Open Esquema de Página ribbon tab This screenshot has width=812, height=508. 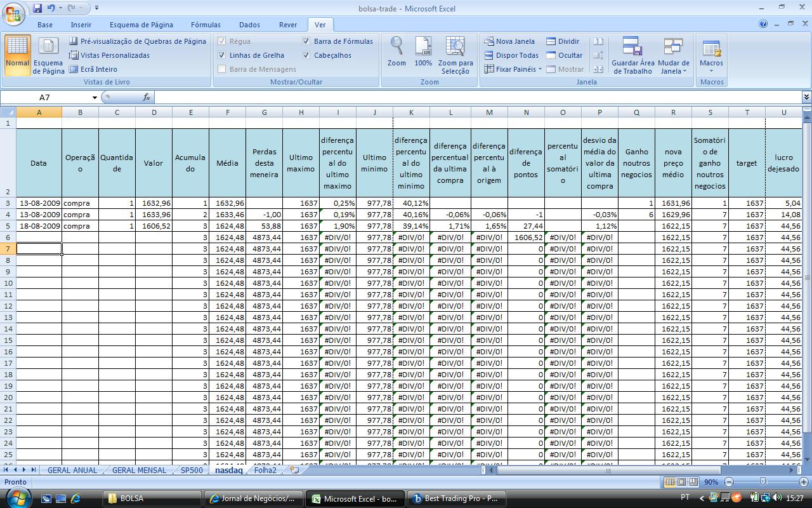point(141,25)
